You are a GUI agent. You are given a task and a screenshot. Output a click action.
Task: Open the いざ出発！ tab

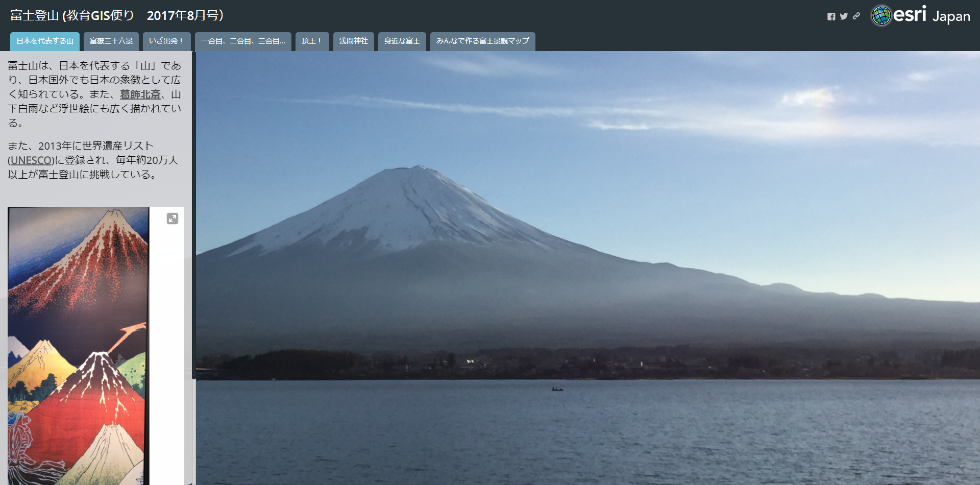point(166,41)
